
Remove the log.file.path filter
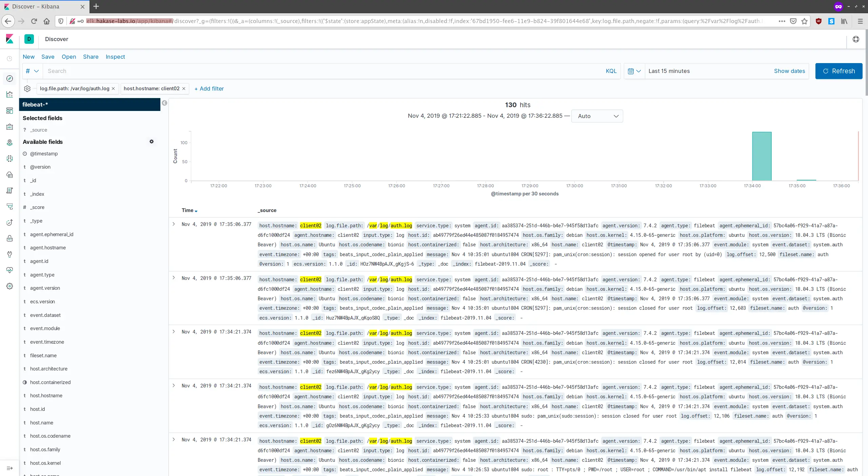113,89
